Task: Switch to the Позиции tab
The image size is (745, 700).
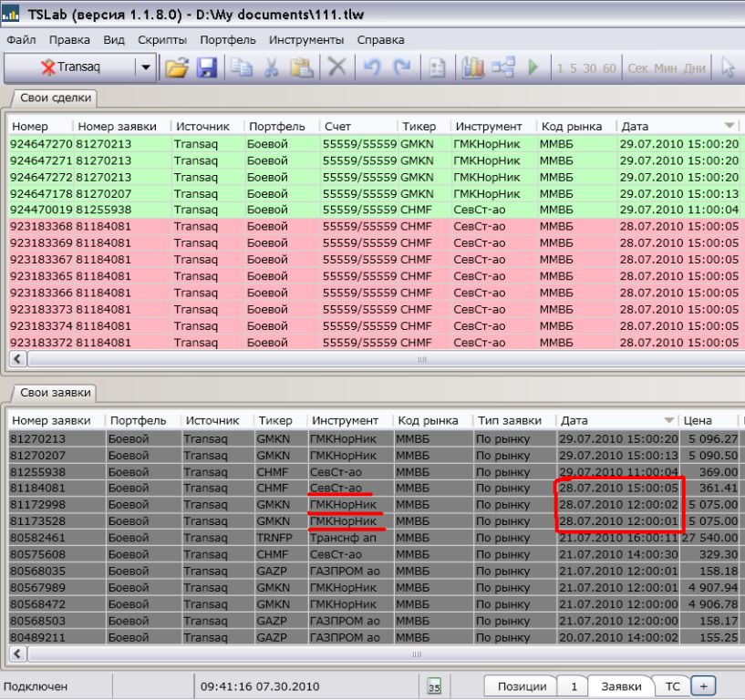Action: [522, 686]
